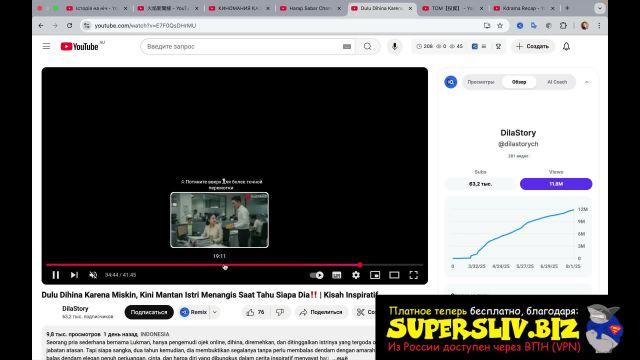The width and height of the screenshot is (640, 360).
Task: Open player settings gear
Action: (356, 275)
